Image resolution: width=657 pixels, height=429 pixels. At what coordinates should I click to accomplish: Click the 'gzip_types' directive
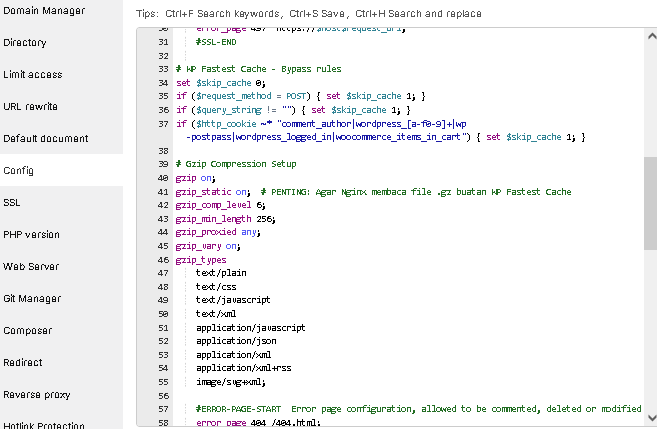click(201, 260)
